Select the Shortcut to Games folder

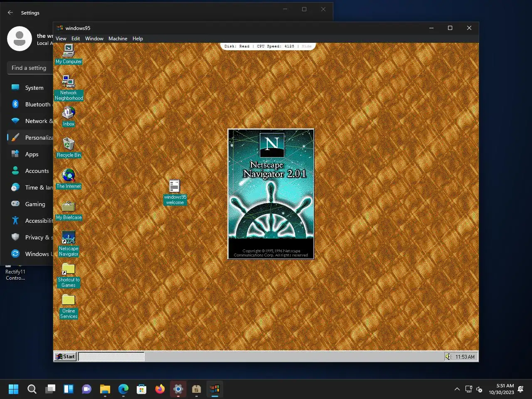click(x=69, y=275)
